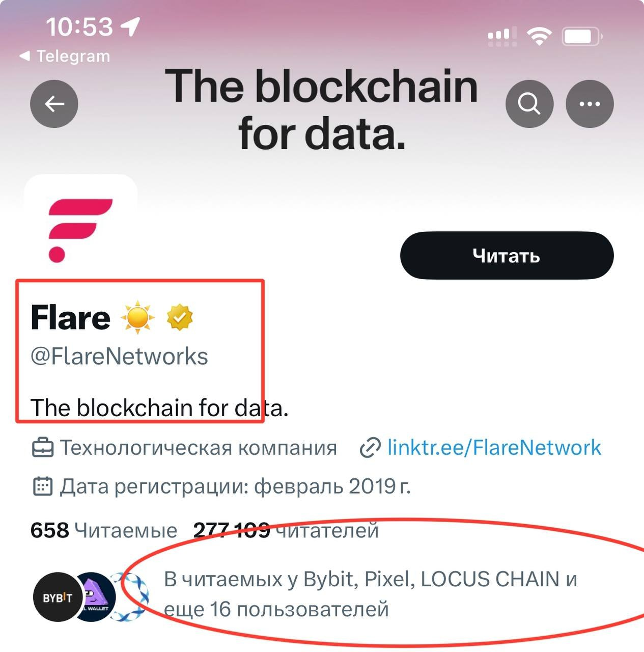Tap the Bybit follower avatar
The width and height of the screenshot is (644, 652).
[x=57, y=597]
